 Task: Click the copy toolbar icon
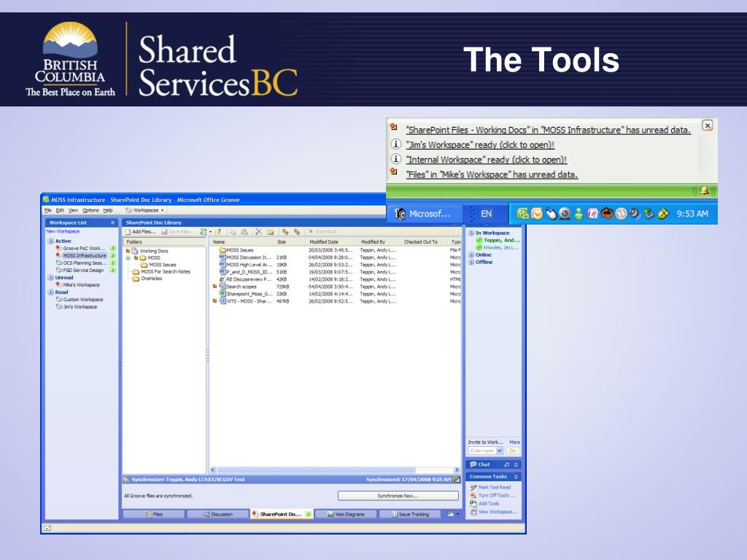[233, 232]
